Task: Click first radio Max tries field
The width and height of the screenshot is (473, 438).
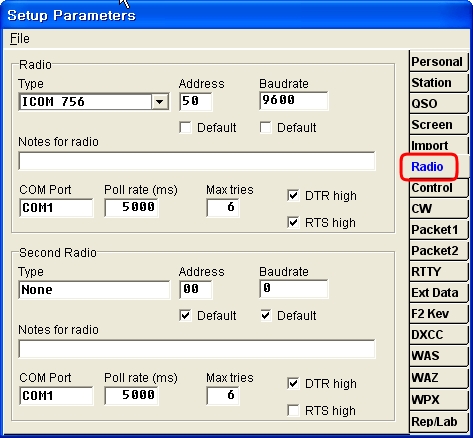Action: click(x=222, y=208)
